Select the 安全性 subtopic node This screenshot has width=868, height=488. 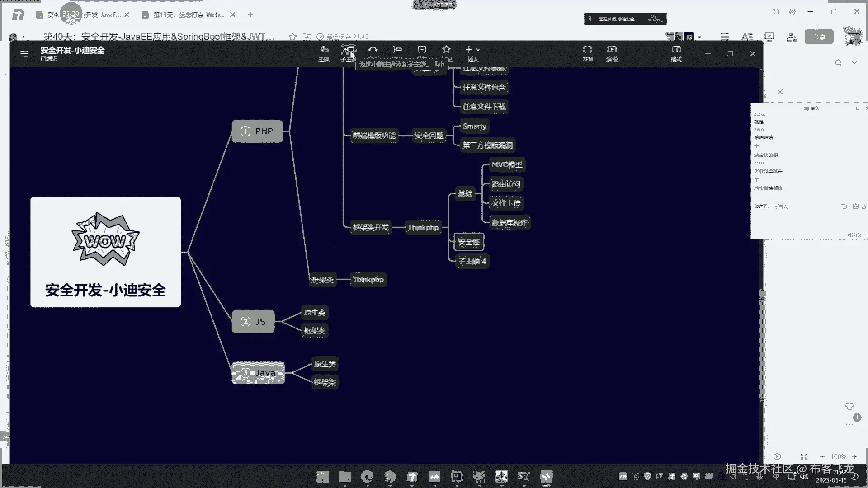coord(469,242)
